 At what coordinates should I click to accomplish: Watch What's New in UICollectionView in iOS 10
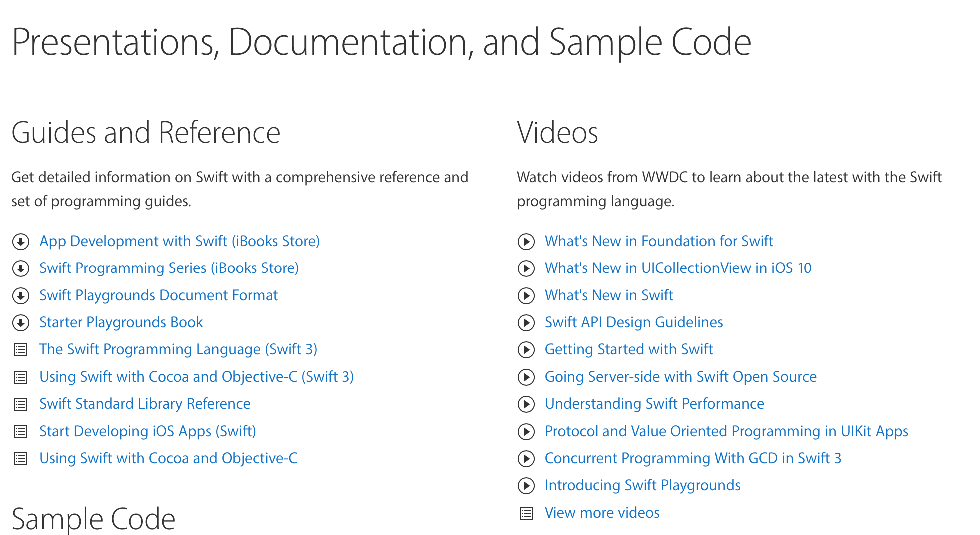[678, 268]
